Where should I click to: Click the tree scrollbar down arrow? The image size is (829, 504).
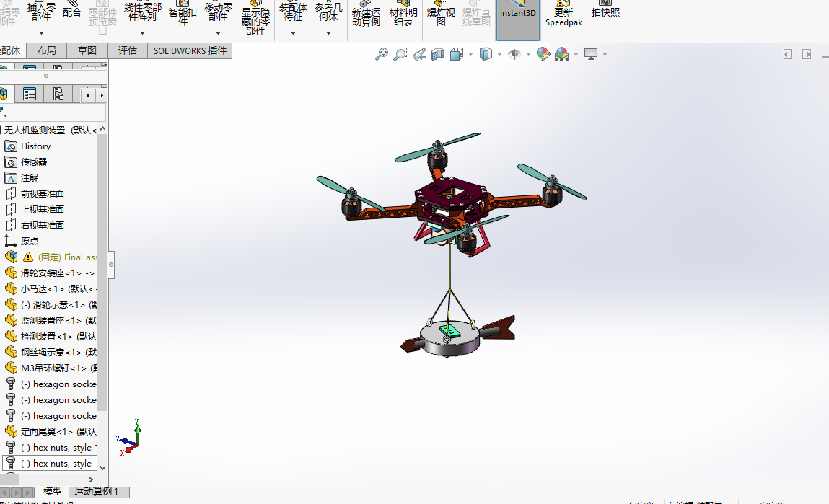click(x=102, y=467)
